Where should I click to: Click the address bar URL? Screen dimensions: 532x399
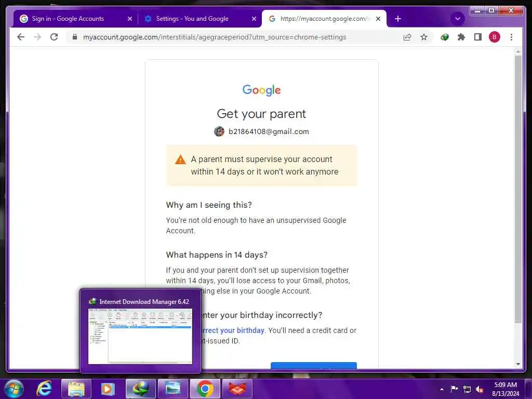pos(215,37)
